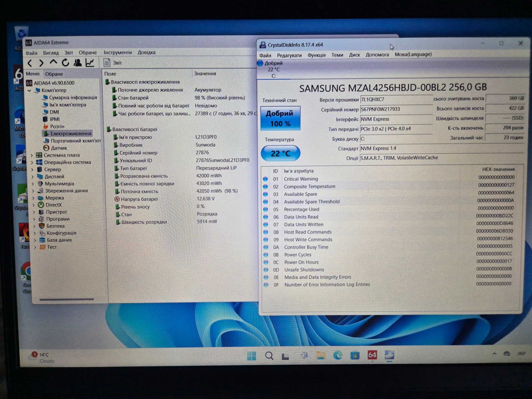Click AIDA64 Up level arrow
The width and height of the screenshot is (532, 399).
(53, 63)
